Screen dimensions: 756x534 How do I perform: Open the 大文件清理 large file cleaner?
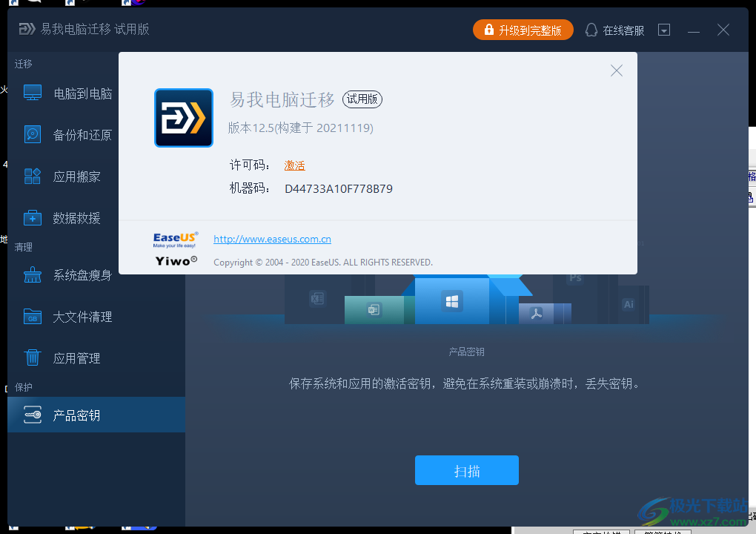[31, 316]
